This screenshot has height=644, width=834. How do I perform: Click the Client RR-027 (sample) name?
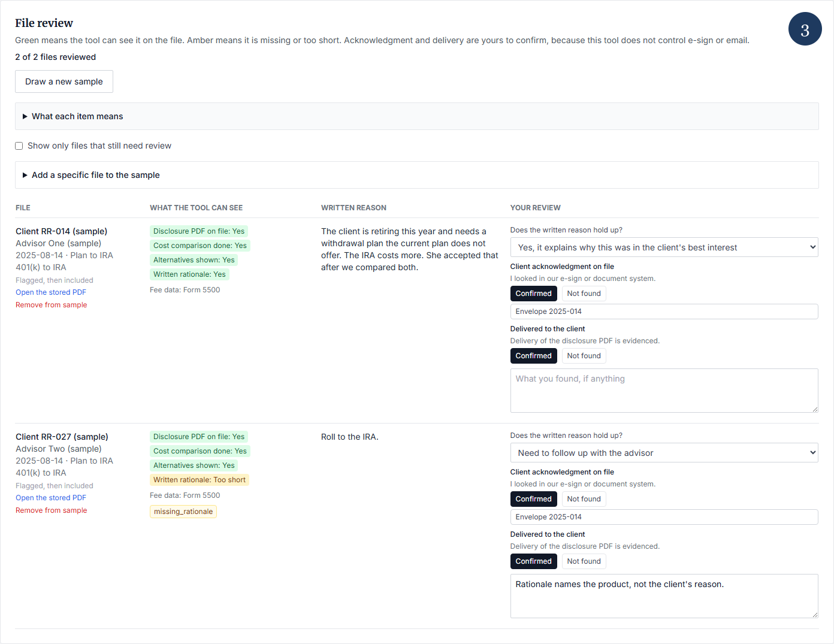62,437
